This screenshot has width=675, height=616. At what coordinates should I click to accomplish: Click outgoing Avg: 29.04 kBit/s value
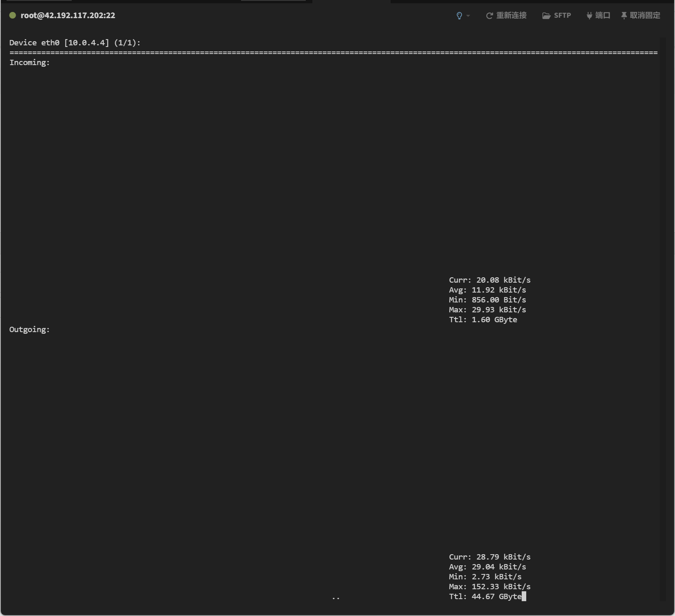(x=487, y=567)
